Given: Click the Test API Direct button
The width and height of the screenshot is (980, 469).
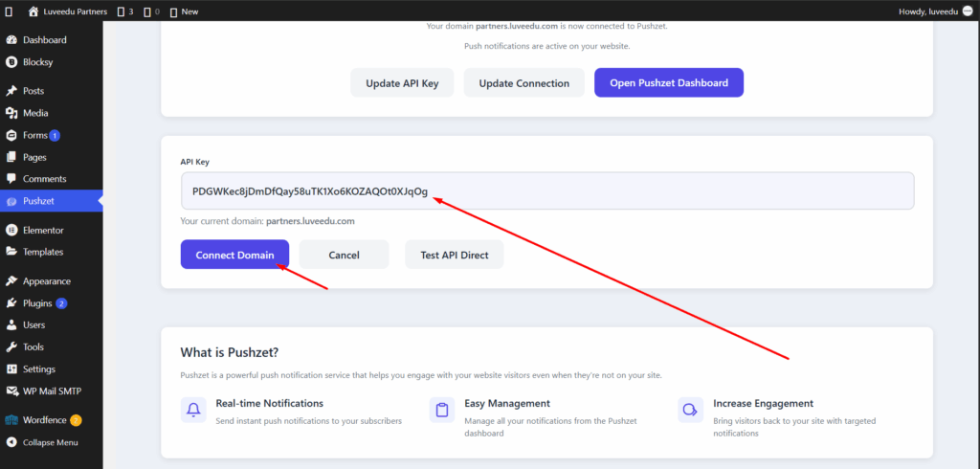Looking at the screenshot, I should (x=455, y=255).
